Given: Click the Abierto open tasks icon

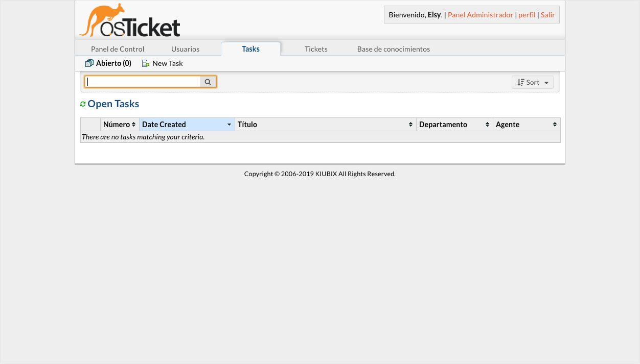Looking at the screenshot, I should click(89, 63).
